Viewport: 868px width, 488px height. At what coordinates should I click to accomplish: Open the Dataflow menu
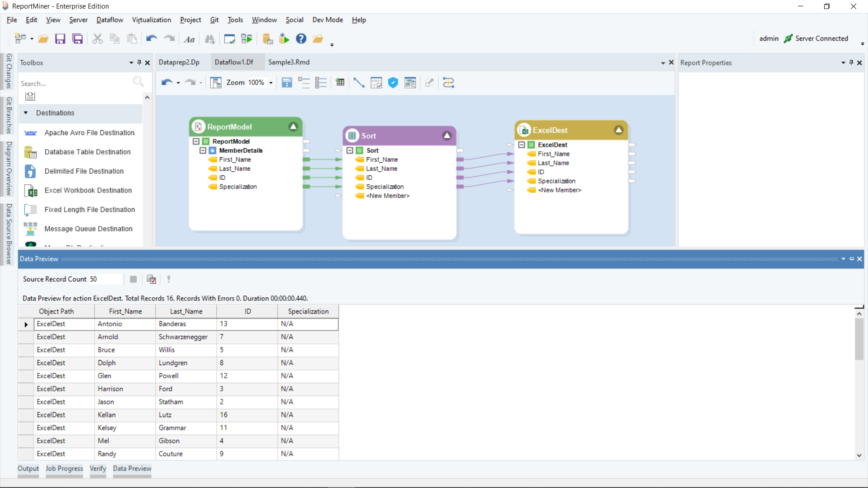(x=109, y=20)
